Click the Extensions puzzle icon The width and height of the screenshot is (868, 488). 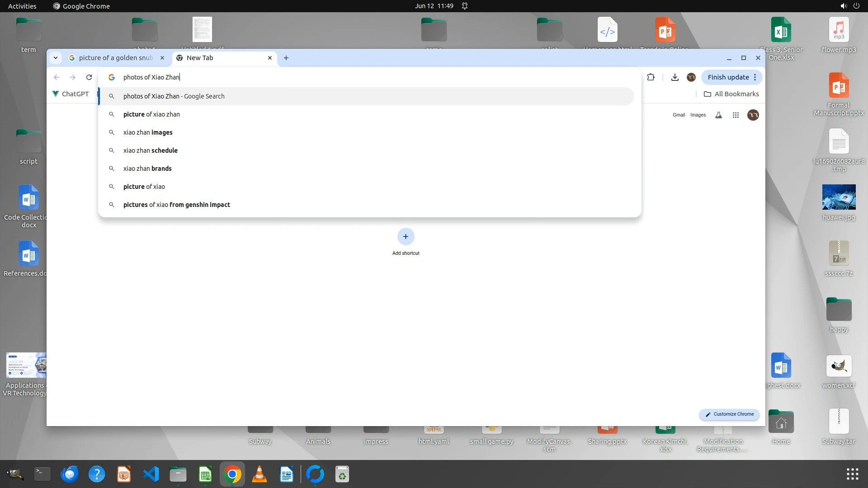651,77
